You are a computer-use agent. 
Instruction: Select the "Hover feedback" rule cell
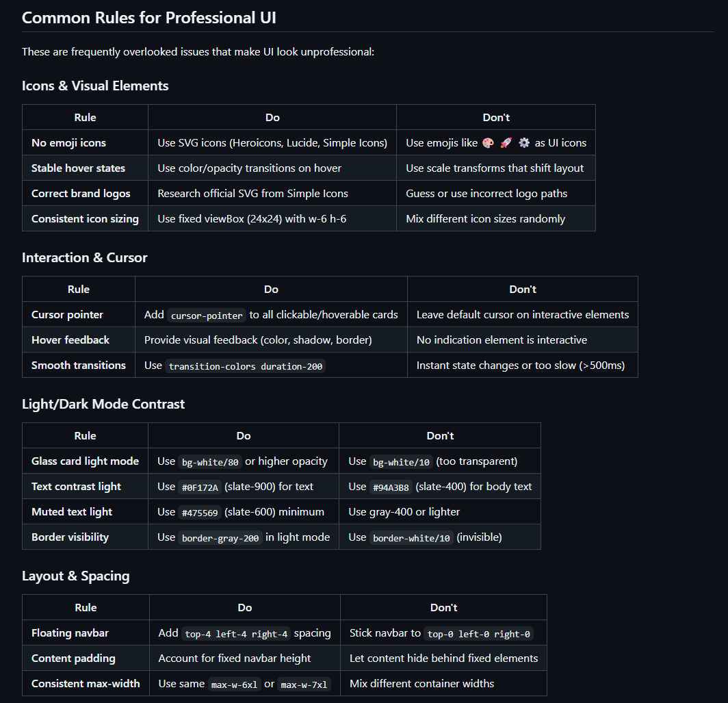pyautogui.click(x=70, y=340)
